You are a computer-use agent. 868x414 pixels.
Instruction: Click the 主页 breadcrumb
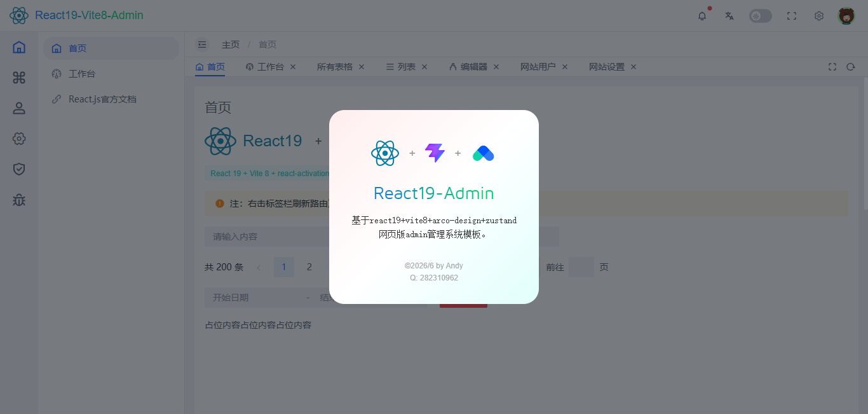[231, 45]
